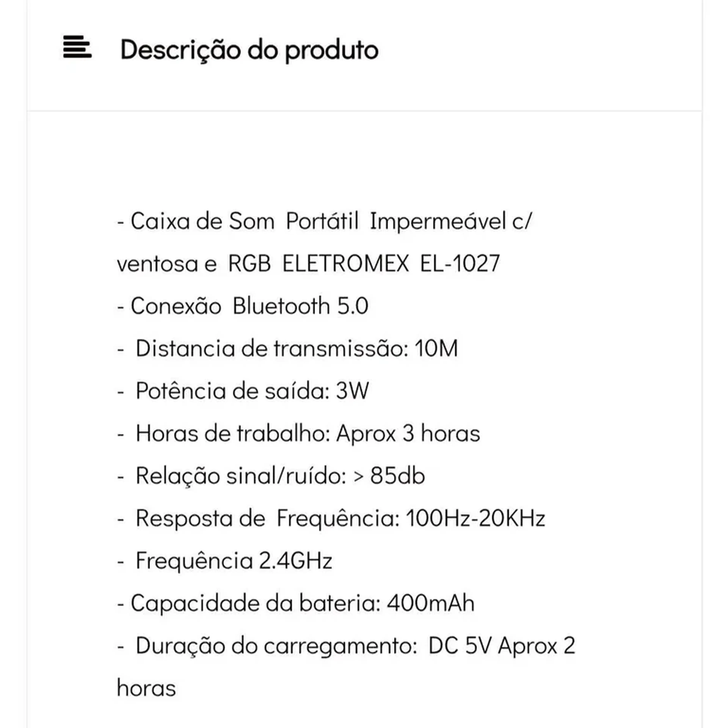728x728 pixels.
Task: Click the Conexão Bluetooth 5.0 line
Action: pyautogui.click(x=243, y=306)
